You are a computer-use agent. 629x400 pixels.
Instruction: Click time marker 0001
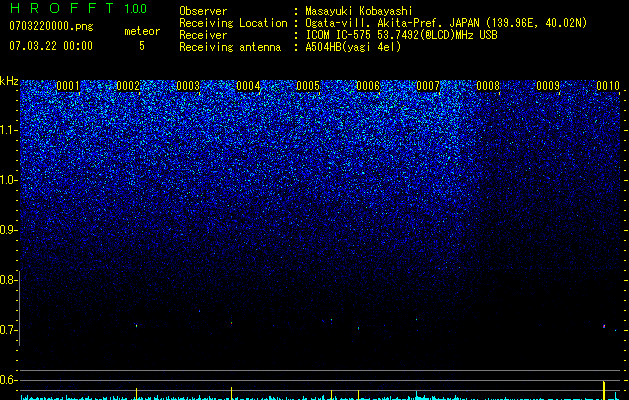point(68,86)
